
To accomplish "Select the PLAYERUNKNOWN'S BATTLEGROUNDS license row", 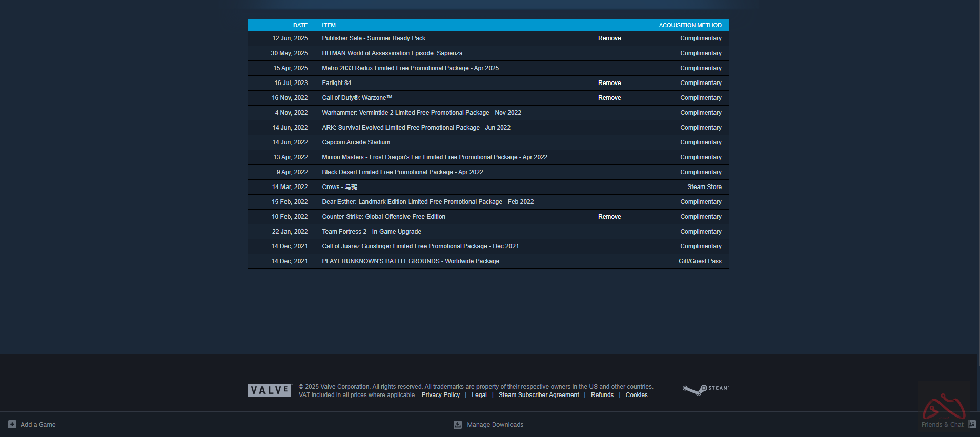I will pyautogui.click(x=410, y=261).
